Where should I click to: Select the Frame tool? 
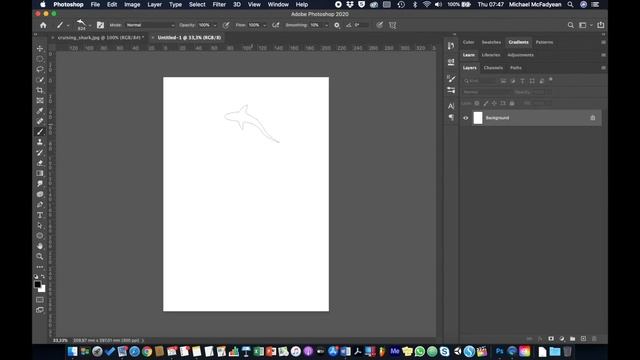tap(40, 100)
